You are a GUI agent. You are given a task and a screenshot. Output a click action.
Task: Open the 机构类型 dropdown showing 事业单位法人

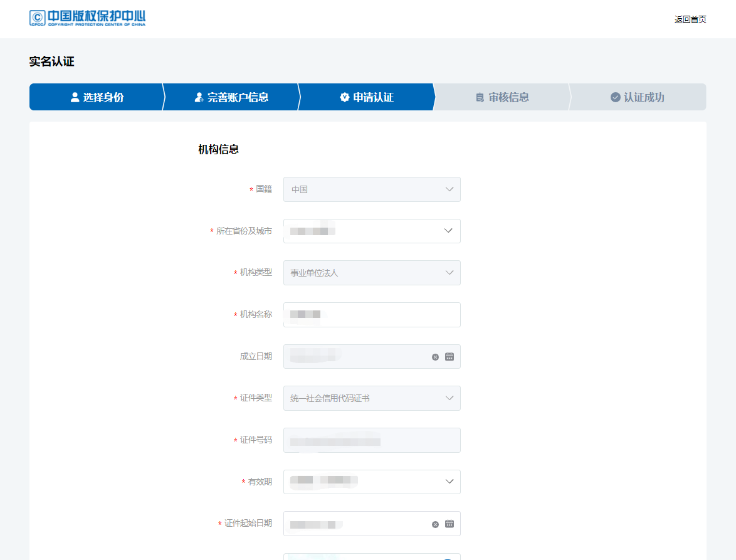(372, 273)
